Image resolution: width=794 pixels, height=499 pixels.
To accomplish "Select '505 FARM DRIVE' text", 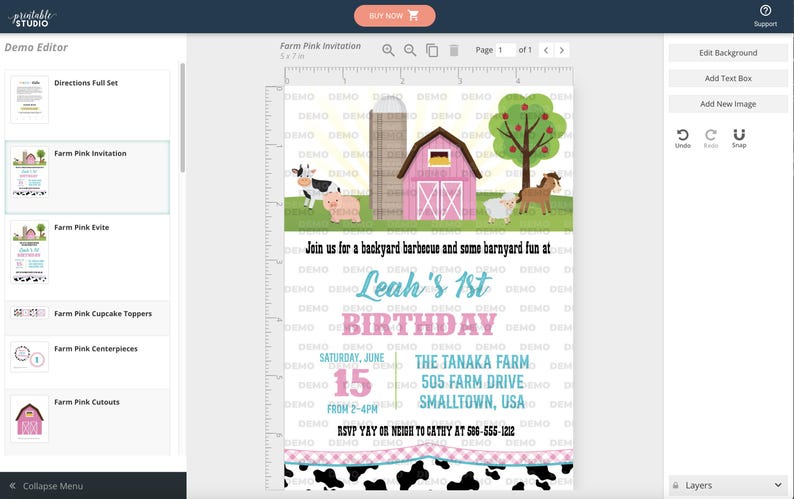I will 472,381.
